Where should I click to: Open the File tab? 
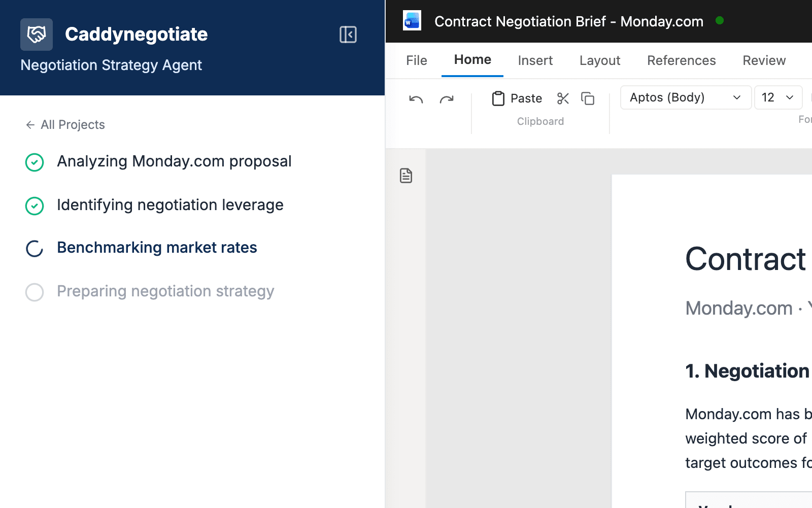point(417,60)
